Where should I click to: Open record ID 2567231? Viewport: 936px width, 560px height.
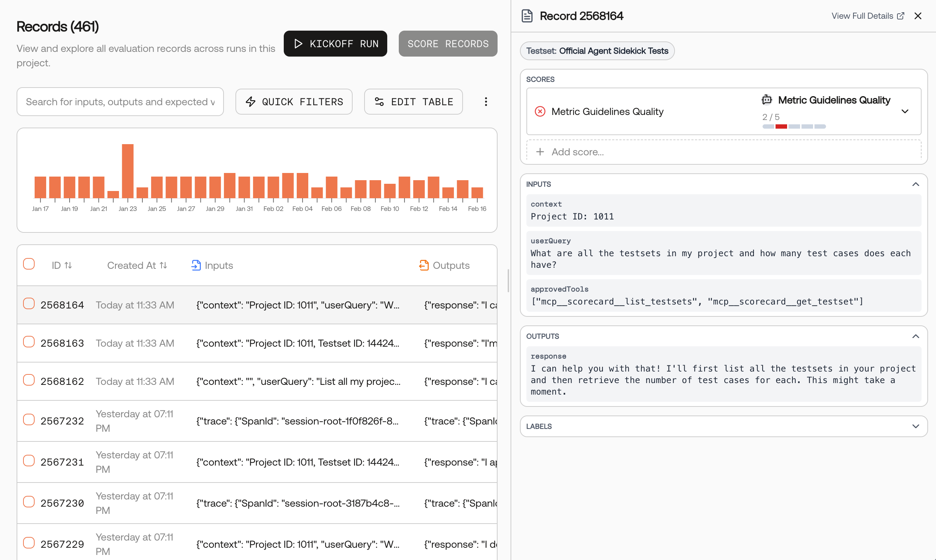[62, 462]
